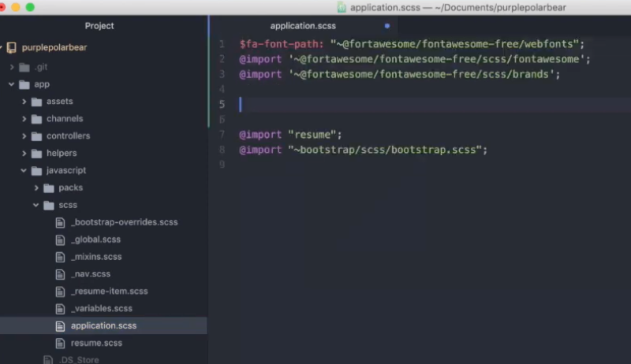Switch to the application.scss editor tab
Image resolution: width=631 pixels, height=364 pixels.
[x=304, y=26]
